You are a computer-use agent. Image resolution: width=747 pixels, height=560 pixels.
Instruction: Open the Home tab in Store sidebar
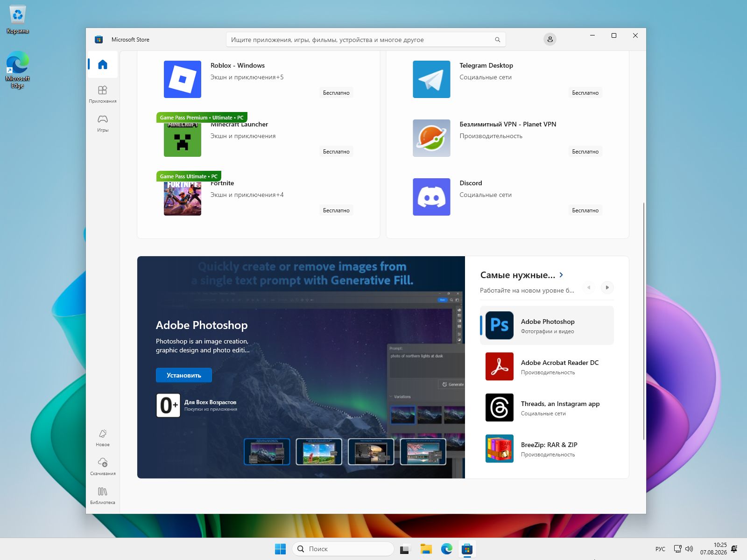tap(103, 64)
